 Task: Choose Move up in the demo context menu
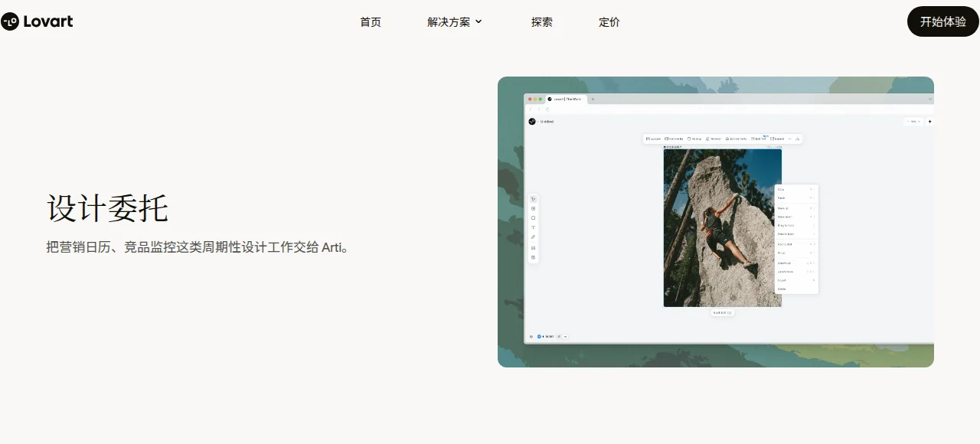click(796, 208)
